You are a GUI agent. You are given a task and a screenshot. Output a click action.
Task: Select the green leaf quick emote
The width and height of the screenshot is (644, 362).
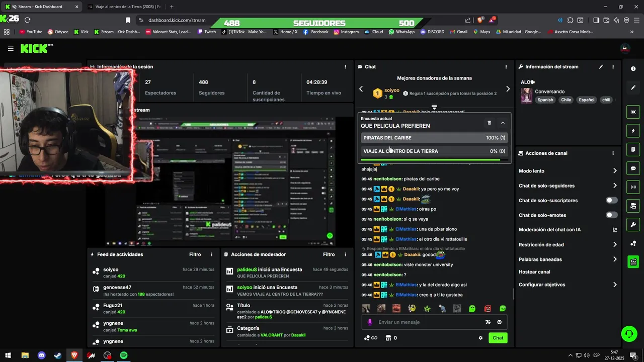click(427, 309)
